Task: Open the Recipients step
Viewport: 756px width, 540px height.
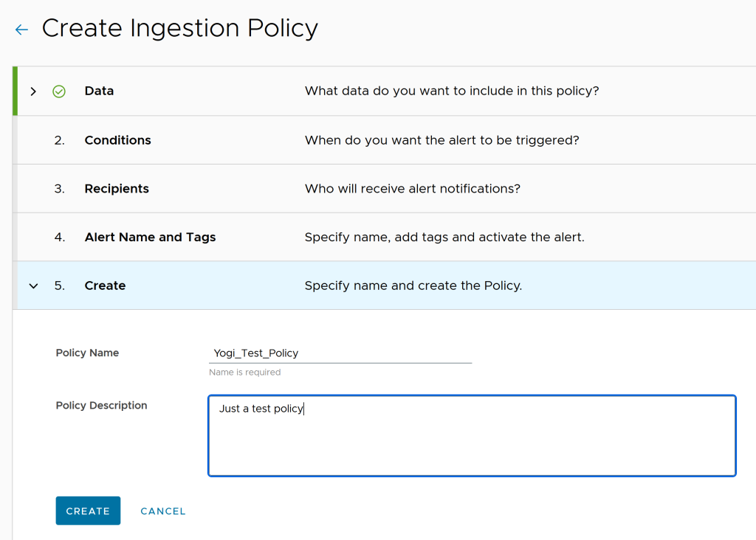Action: pyautogui.click(x=117, y=189)
